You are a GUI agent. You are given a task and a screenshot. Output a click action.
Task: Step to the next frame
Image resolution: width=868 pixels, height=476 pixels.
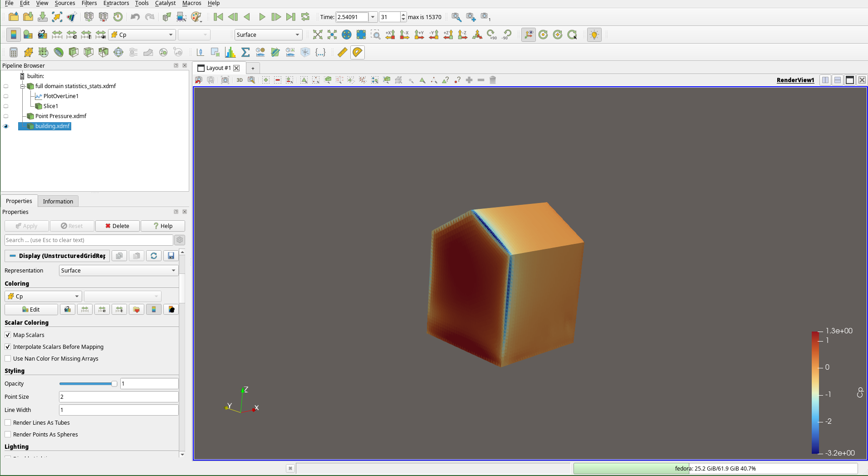[x=276, y=17]
